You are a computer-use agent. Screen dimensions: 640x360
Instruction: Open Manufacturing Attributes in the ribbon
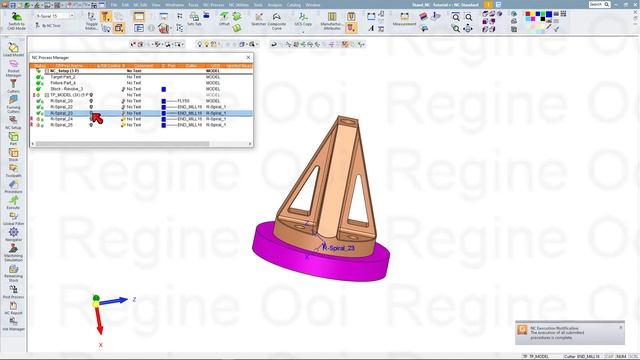coord(331,21)
